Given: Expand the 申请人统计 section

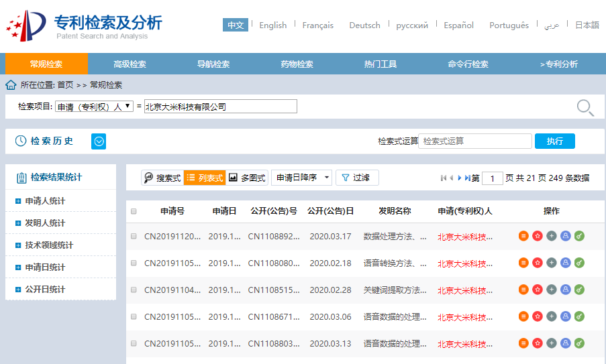Looking at the screenshot, I should 17,200.
